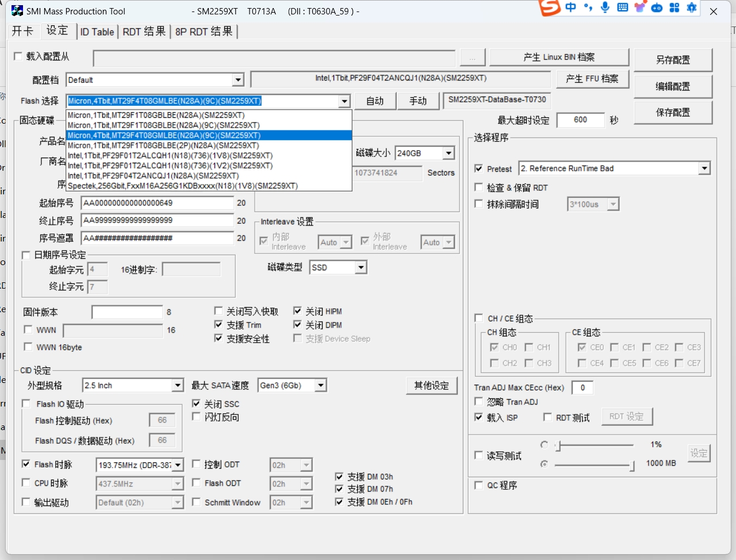This screenshot has height=560, width=736.
Task: Open the Sogou settings gear icon
Action: [x=692, y=7]
